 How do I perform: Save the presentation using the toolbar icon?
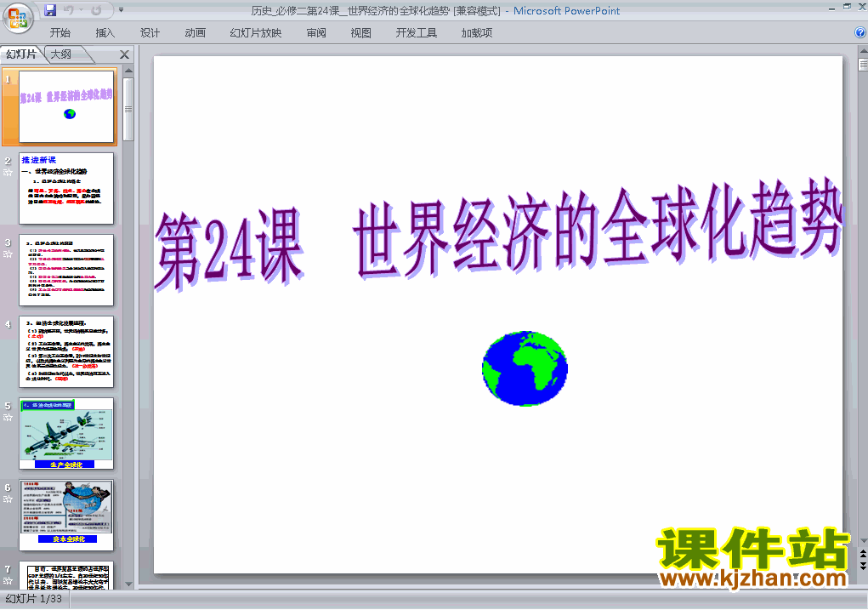coord(50,10)
